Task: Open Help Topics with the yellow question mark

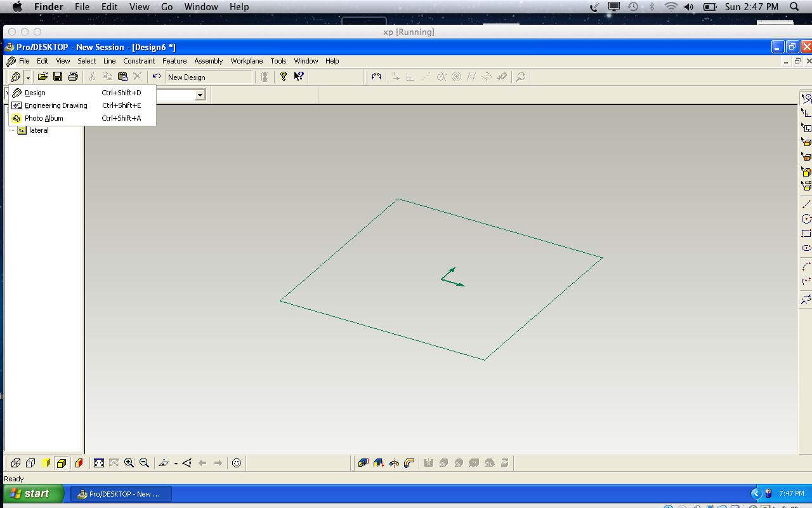Action: 284,77
